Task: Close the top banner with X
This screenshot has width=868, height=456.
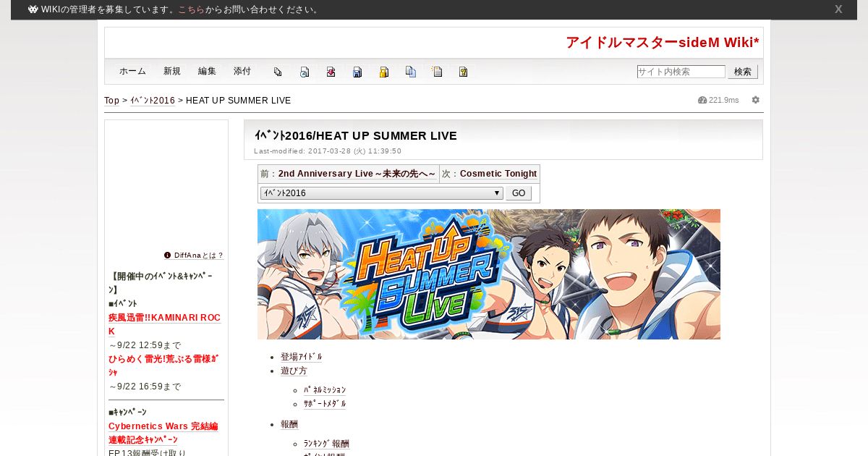Action: (x=838, y=9)
